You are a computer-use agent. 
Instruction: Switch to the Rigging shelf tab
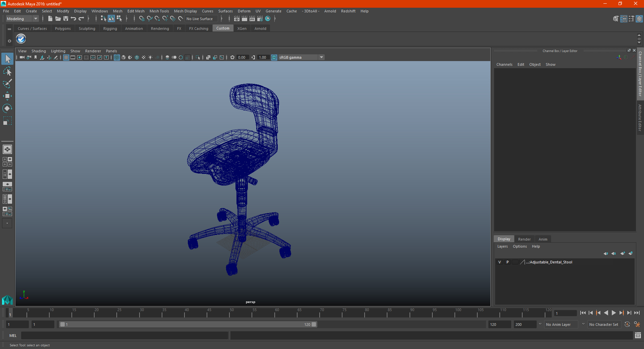tap(110, 29)
